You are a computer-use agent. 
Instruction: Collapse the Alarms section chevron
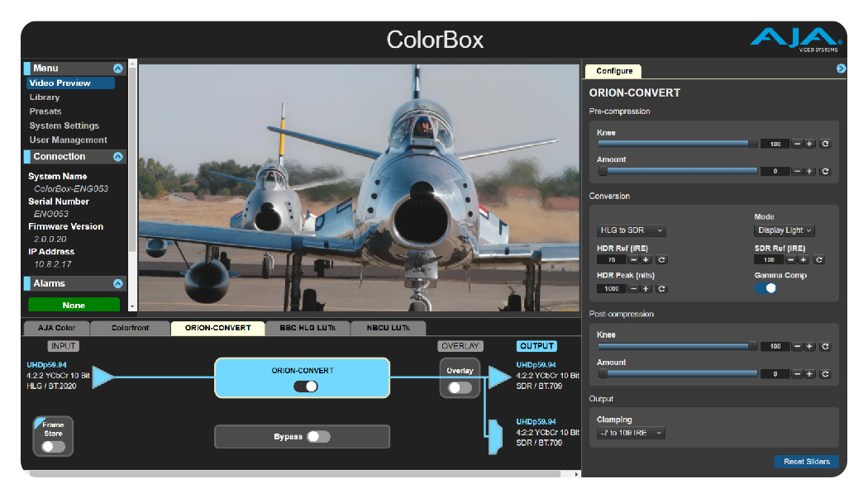pyautogui.click(x=118, y=284)
